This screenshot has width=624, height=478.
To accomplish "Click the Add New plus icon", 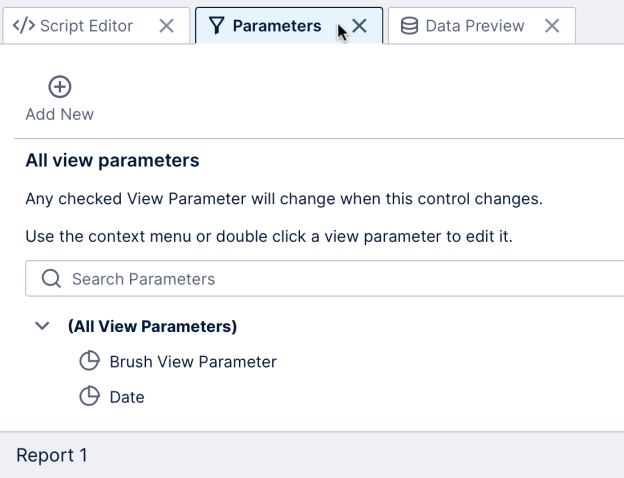I will coord(60,88).
